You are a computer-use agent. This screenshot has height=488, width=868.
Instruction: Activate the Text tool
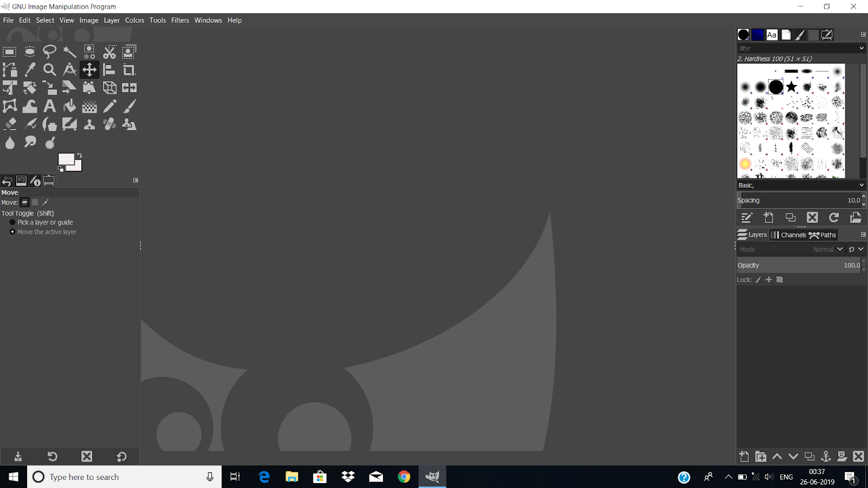tap(49, 106)
